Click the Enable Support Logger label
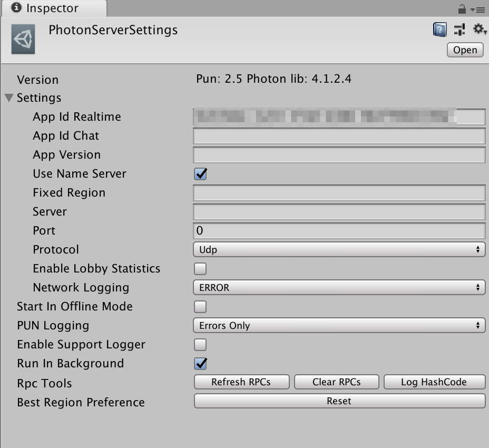489x448 pixels. pyautogui.click(x=81, y=345)
